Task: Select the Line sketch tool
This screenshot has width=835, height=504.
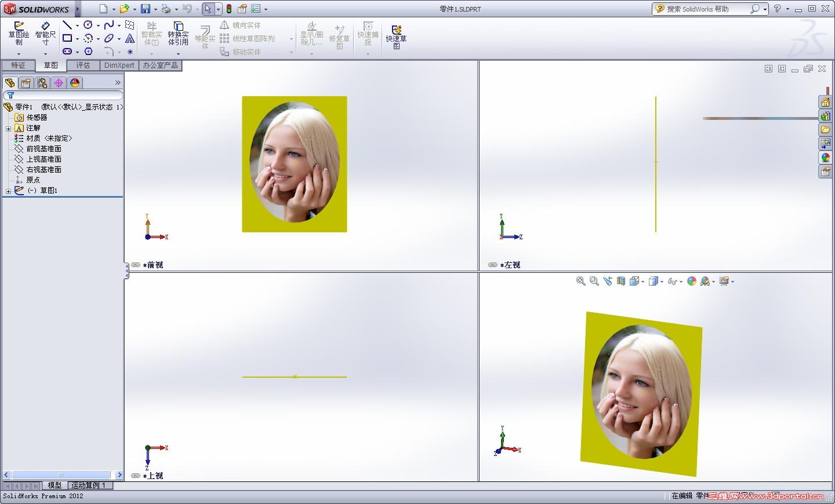Action: point(67,25)
